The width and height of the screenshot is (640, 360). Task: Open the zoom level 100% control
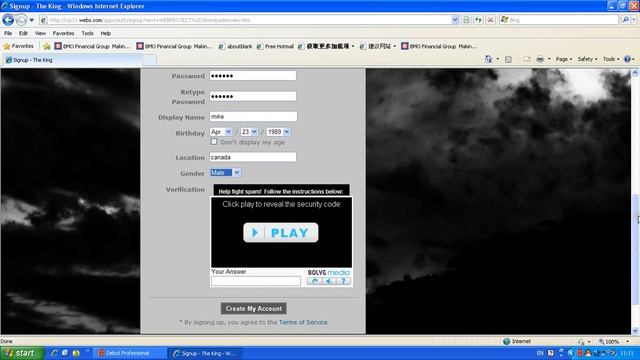pyautogui.click(x=613, y=341)
